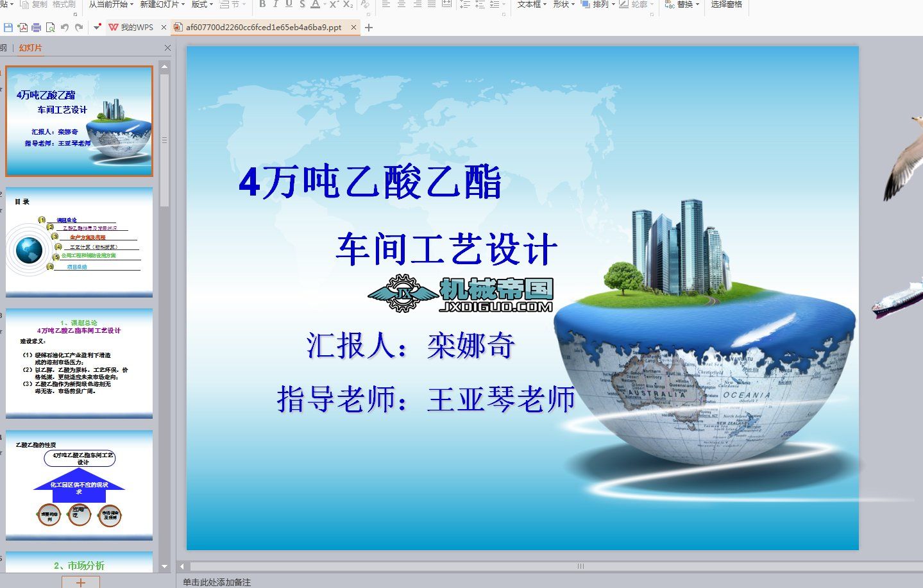Viewport: 923px width, 588px height.
Task: Open the 文本框 text box dropdown
Action: [532, 4]
